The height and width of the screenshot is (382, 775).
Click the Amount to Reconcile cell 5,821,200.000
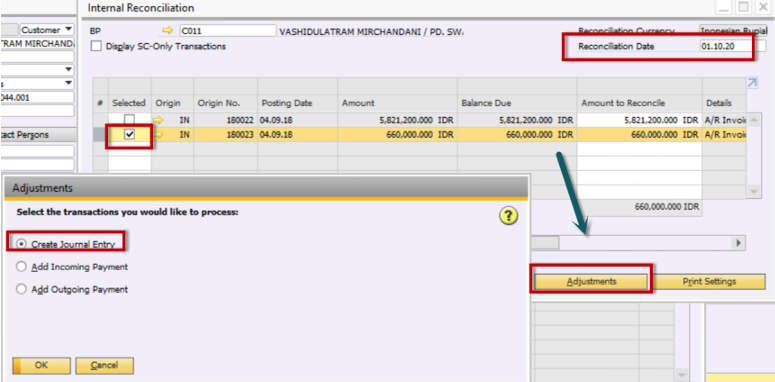click(x=640, y=120)
